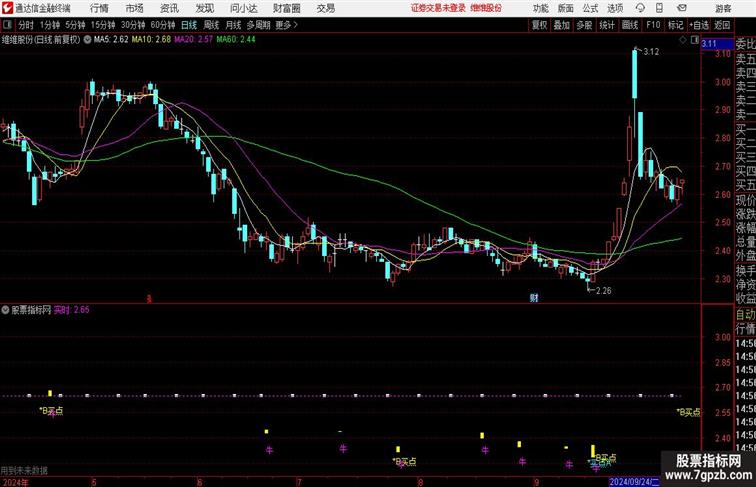This screenshot has width=756, height=487.
Task: Open the 财富圈 menu
Action: coord(286,8)
